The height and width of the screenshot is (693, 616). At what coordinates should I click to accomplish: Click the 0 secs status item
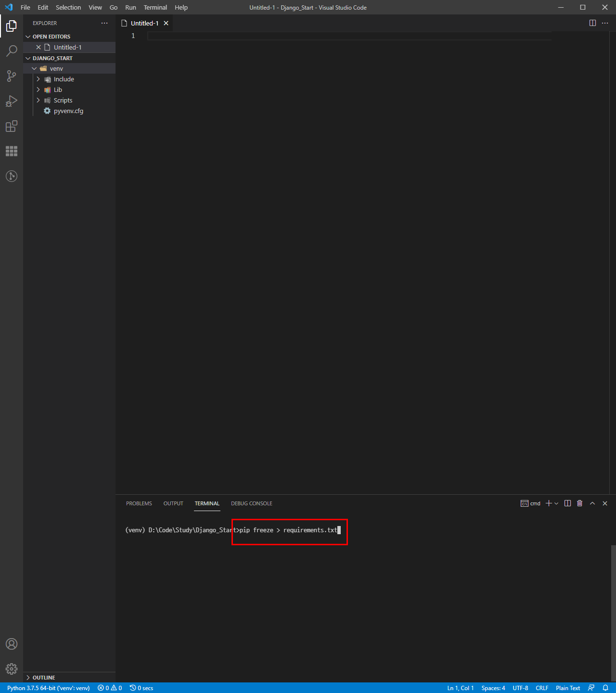pos(141,688)
